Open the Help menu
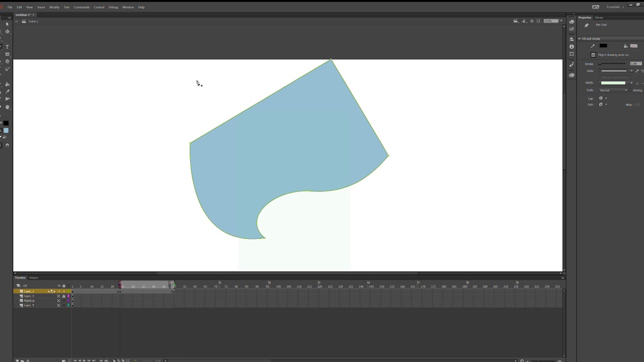The height and width of the screenshot is (362, 644). 141,7
